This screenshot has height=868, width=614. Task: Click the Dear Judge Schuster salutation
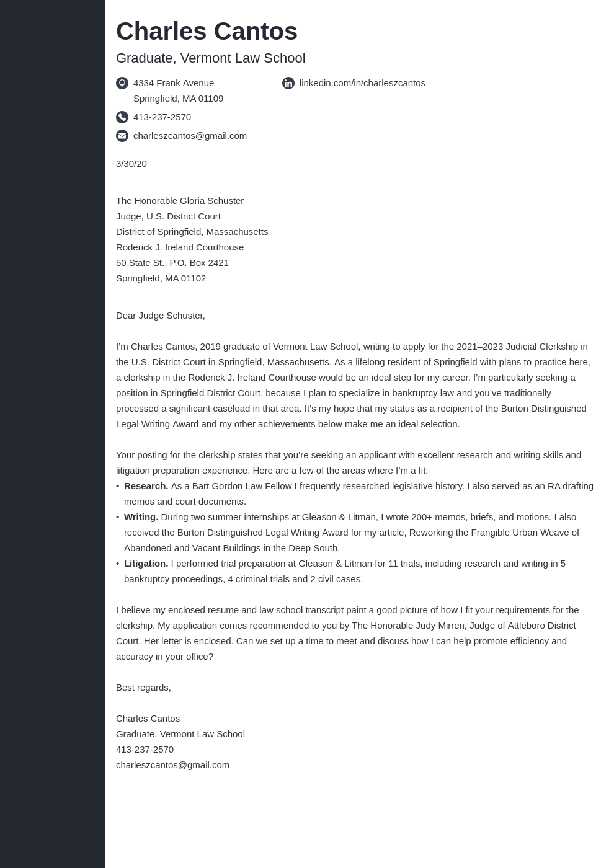[x=161, y=316]
